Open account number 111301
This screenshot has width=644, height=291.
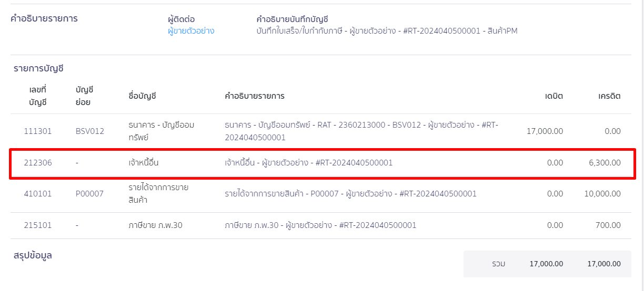(x=38, y=131)
